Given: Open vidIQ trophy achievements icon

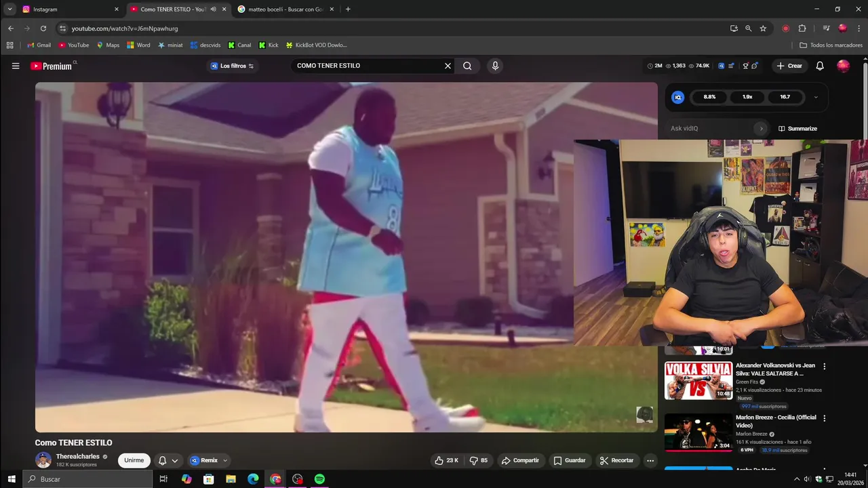Looking at the screenshot, I should click(745, 66).
